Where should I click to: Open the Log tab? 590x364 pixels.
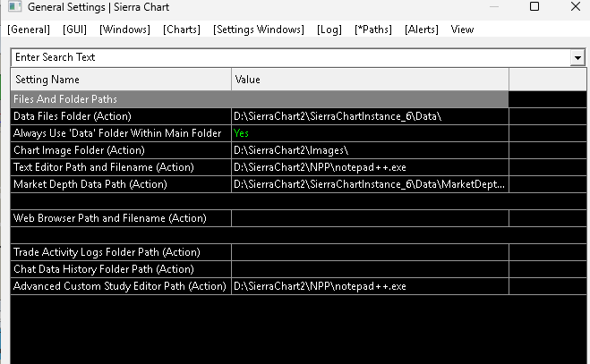[x=329, y=30]
